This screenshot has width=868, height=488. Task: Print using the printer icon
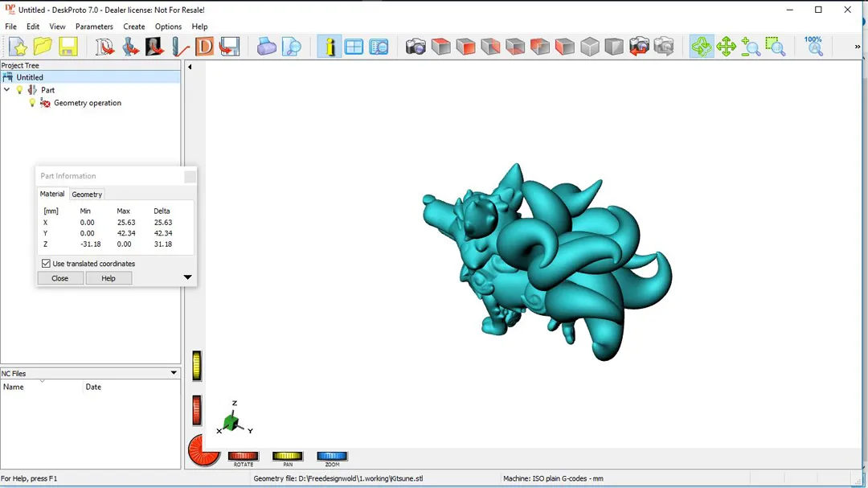click(x=266, y=47)
